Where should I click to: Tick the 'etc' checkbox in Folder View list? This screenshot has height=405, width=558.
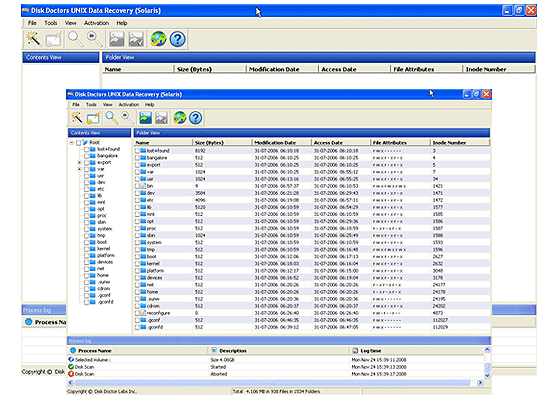click(x=137, y=200)
